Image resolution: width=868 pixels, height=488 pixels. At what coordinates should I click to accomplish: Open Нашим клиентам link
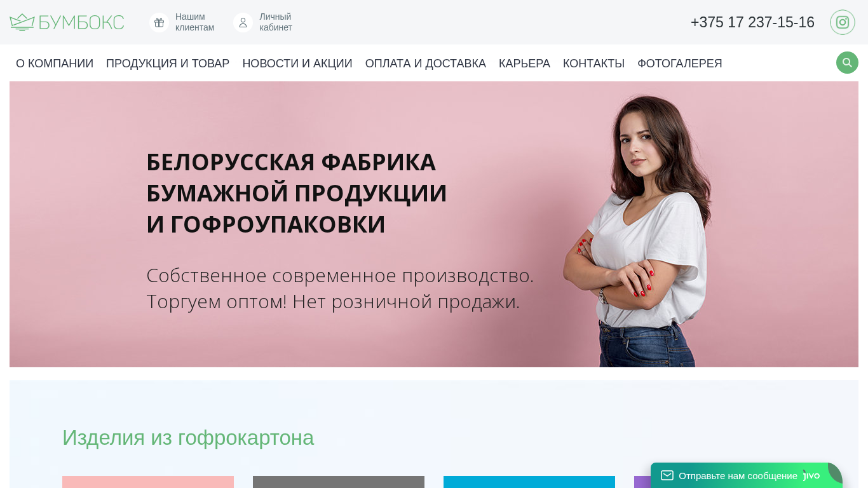194,22
